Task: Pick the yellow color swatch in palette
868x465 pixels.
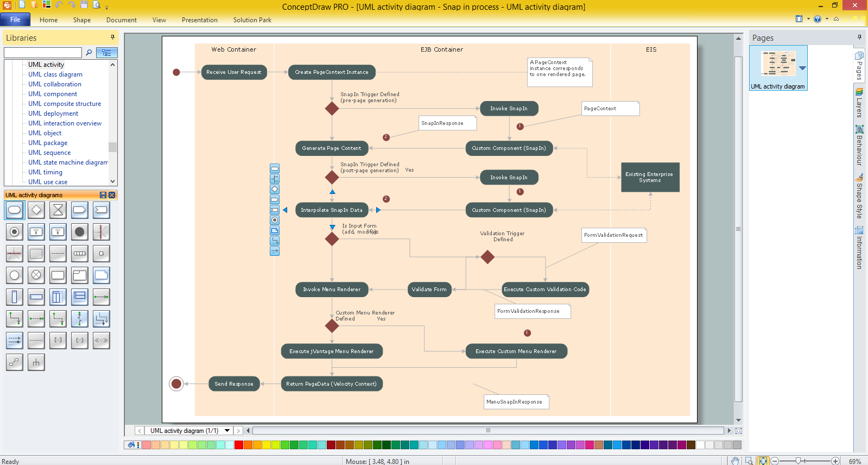Action: pos(266,445)
